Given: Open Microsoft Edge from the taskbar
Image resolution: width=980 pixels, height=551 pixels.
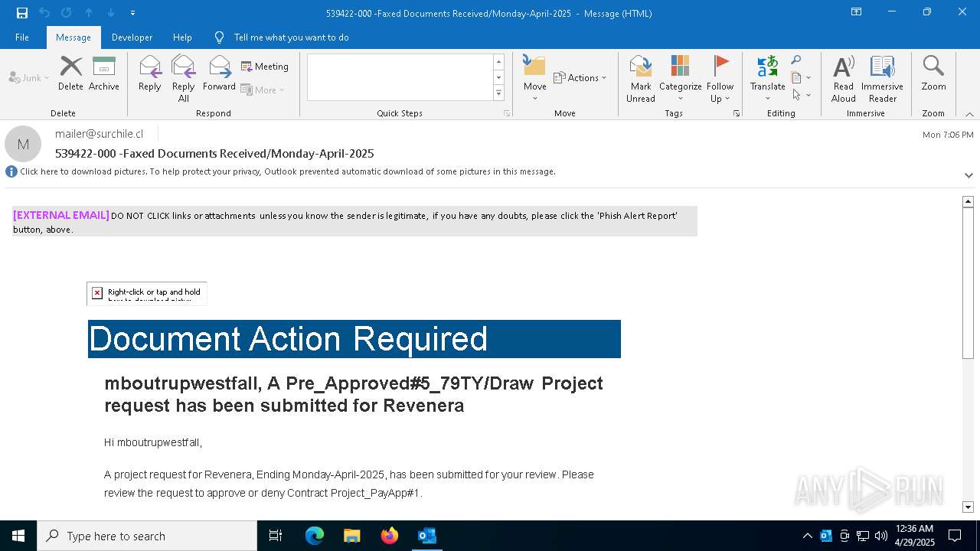Looking at the screenshot, I should coord(315,536).
